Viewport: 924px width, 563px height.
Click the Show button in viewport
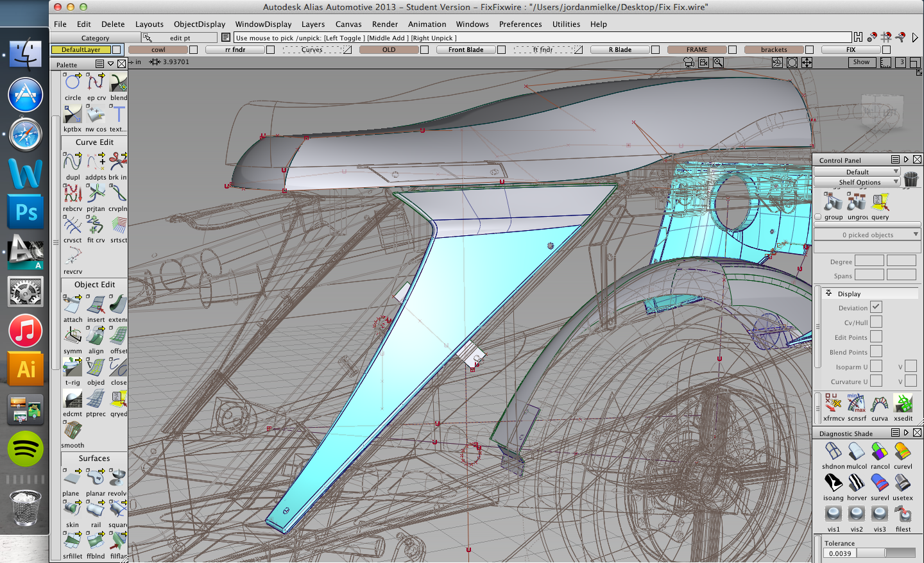[x=862, y=62]
